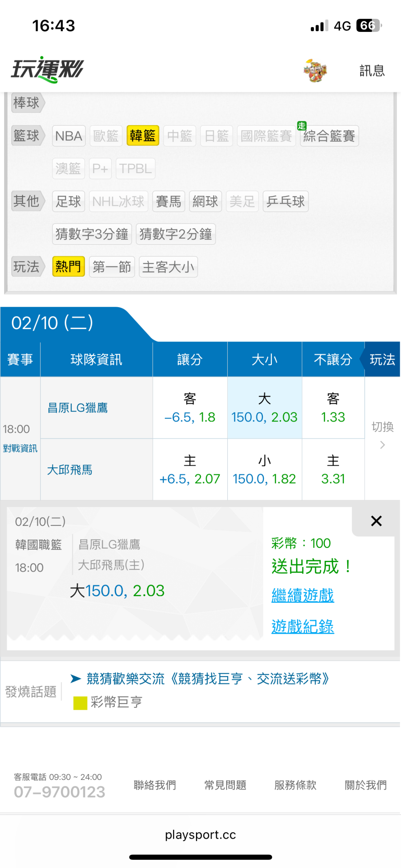Tap the blue arrow beside the topic

[x=76, y=679]
